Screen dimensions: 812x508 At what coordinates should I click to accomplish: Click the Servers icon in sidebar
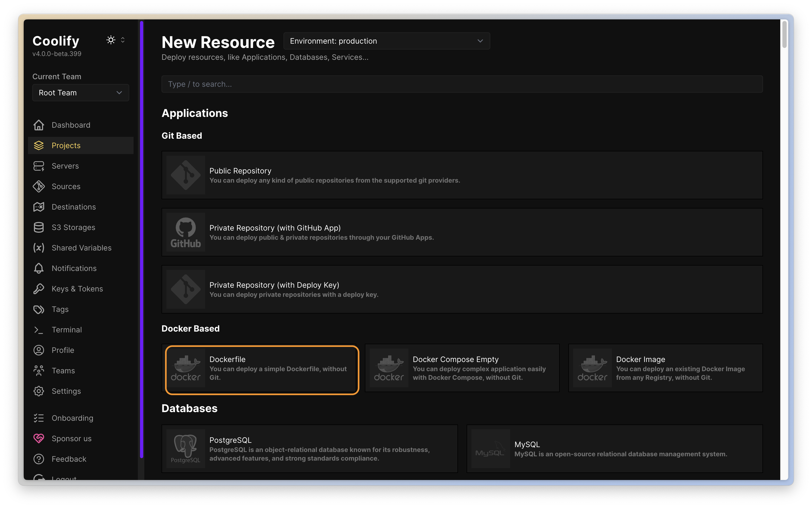tap(38, 166)
